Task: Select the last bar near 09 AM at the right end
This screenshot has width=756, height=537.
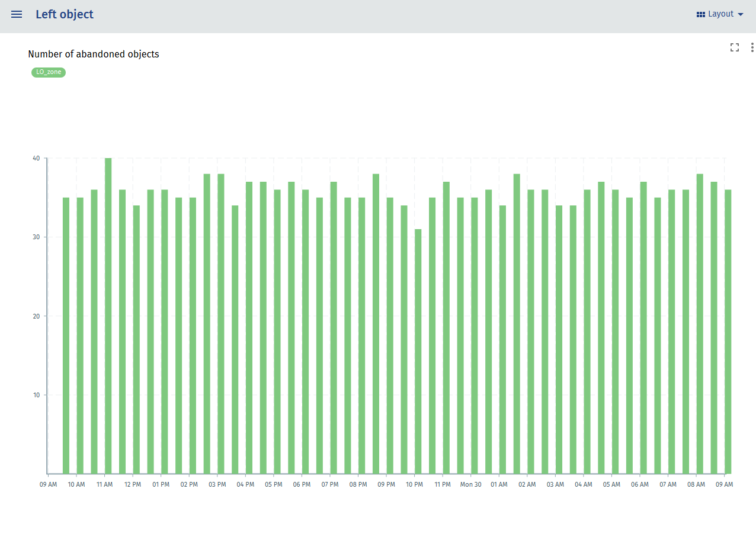Action: click(728, 332)
